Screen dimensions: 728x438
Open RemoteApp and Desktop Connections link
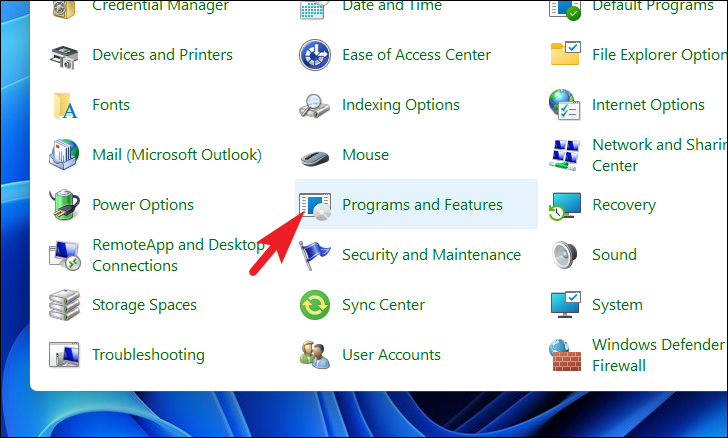click(178, 255)
